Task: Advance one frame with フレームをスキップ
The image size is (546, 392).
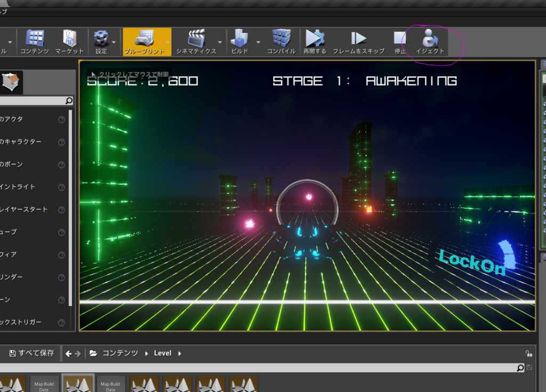Action: click(359, 42)
